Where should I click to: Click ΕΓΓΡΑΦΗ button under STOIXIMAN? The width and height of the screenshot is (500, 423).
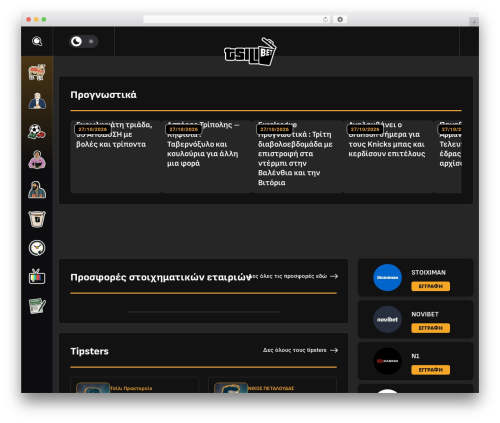(x=431, y=286)
